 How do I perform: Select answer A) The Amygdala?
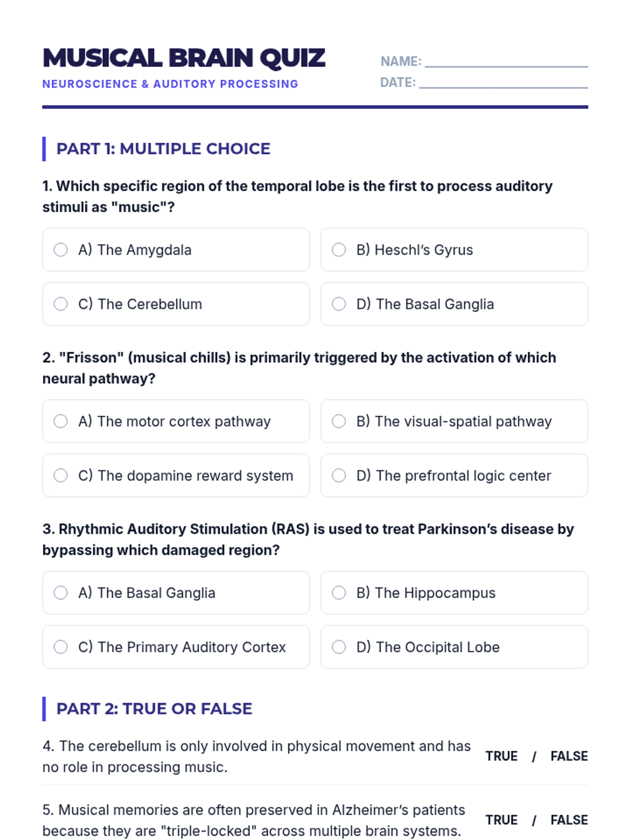tap(176, 249)
